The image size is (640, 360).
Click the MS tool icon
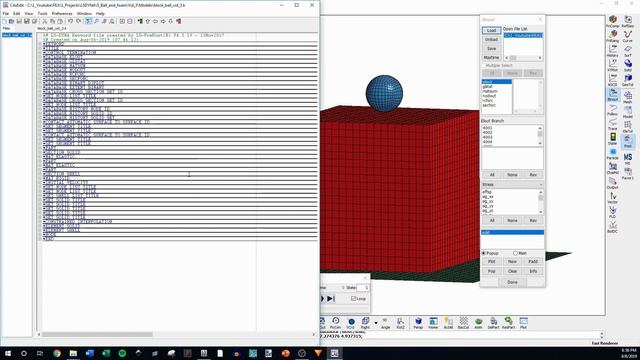[x=628, y=158]
